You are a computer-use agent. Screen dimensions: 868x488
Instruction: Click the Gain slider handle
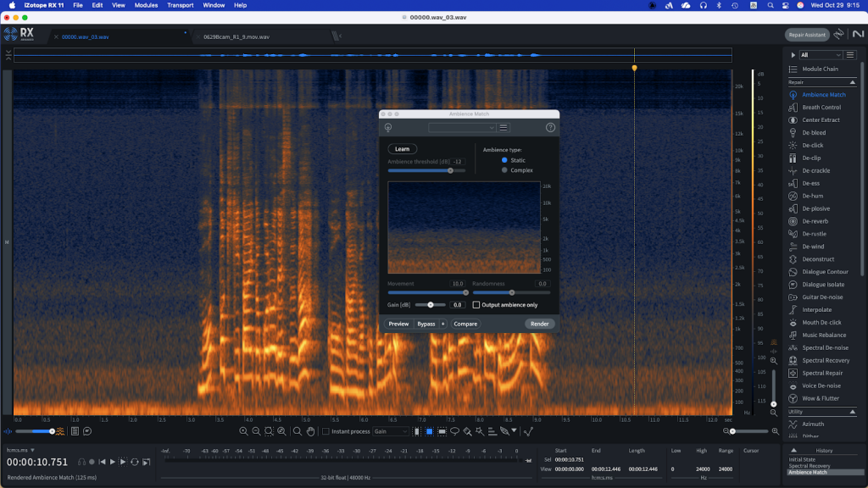[431, 305]
